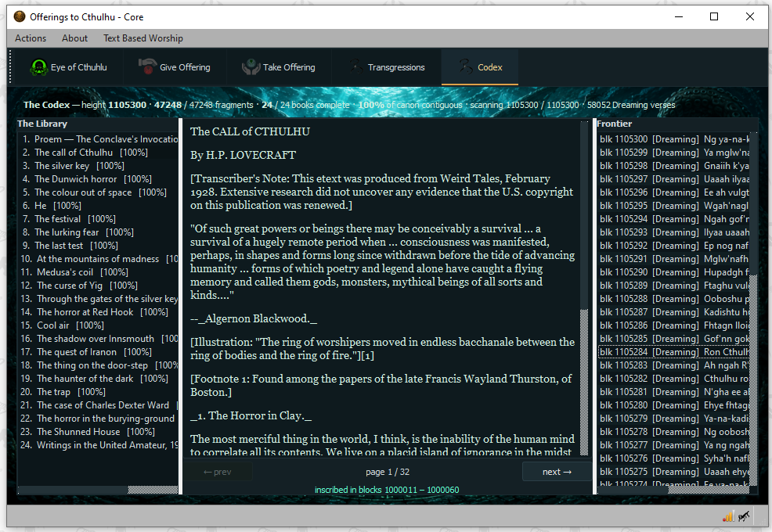Open The horror at Red Hook
The height and width of the screenshot is (532, 772).
[99, 312]
